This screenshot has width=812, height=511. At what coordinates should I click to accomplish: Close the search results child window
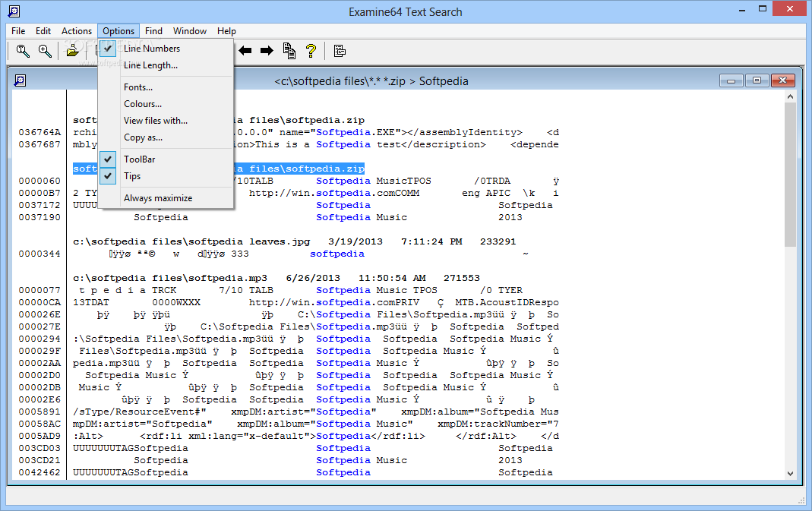point(782,80)
